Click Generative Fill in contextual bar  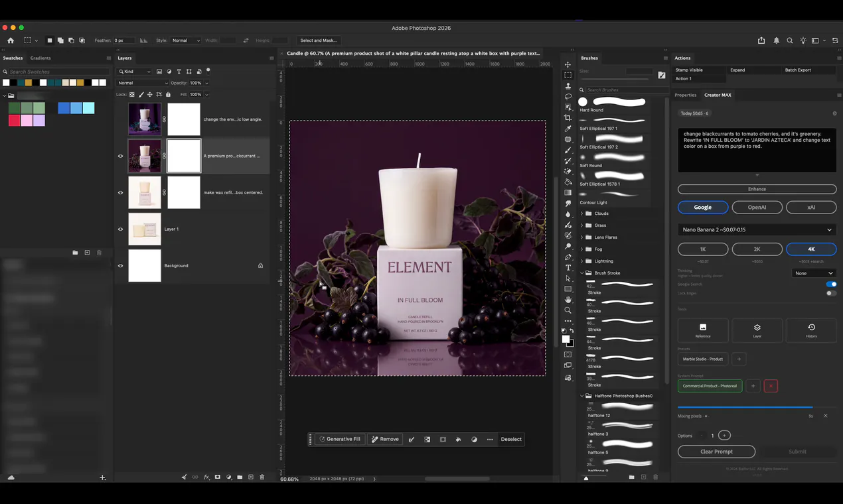pyautogui.click(x=340, y=439)
